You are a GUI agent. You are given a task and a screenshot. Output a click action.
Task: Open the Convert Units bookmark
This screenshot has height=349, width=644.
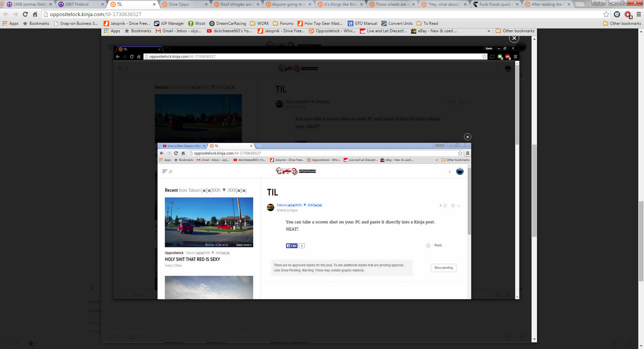(x=397, y=23)
